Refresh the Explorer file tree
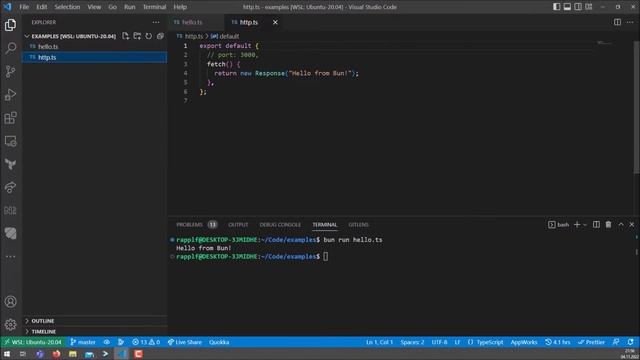The height and width of the screenshot is (360, 640). tap(149, 36)
